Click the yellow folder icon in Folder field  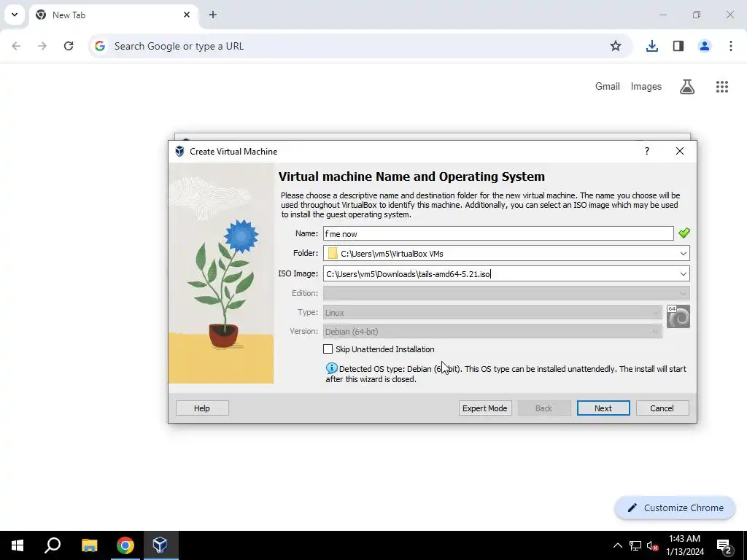(333, 253)
